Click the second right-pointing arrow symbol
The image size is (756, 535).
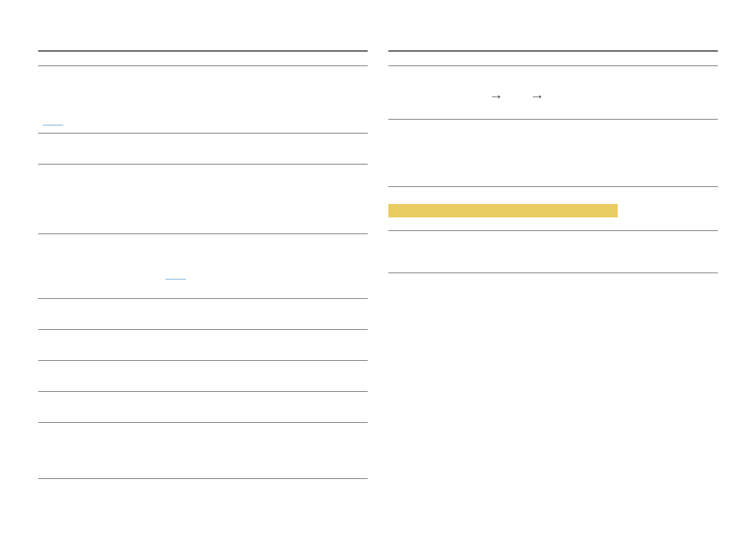536,97
